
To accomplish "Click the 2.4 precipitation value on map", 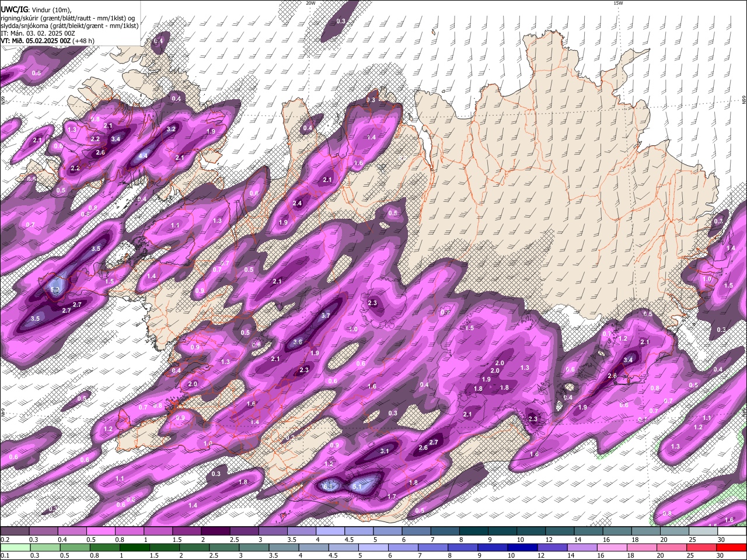I will click(298, 204).
